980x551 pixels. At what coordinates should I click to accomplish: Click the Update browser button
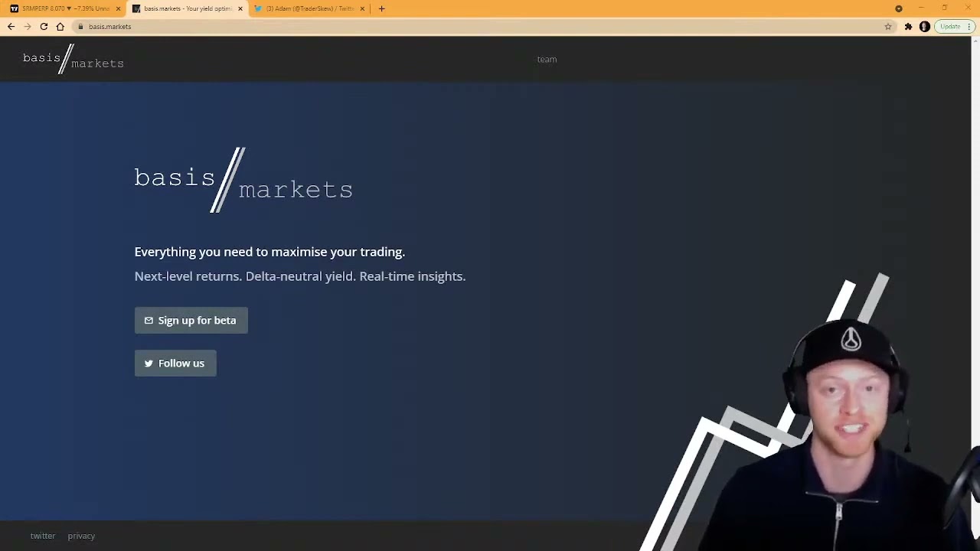(954, 27)
